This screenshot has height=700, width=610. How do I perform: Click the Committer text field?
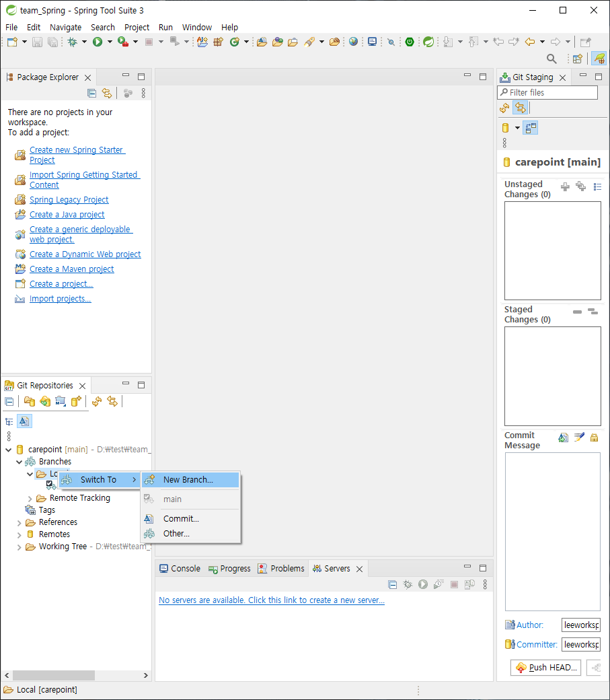pos(581,645)
